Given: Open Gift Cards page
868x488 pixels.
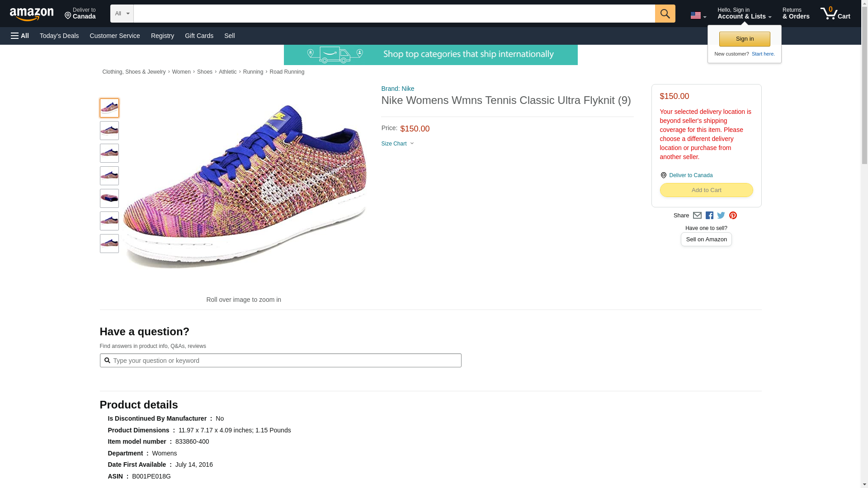Looking at the screenshot, I should 199,36.
